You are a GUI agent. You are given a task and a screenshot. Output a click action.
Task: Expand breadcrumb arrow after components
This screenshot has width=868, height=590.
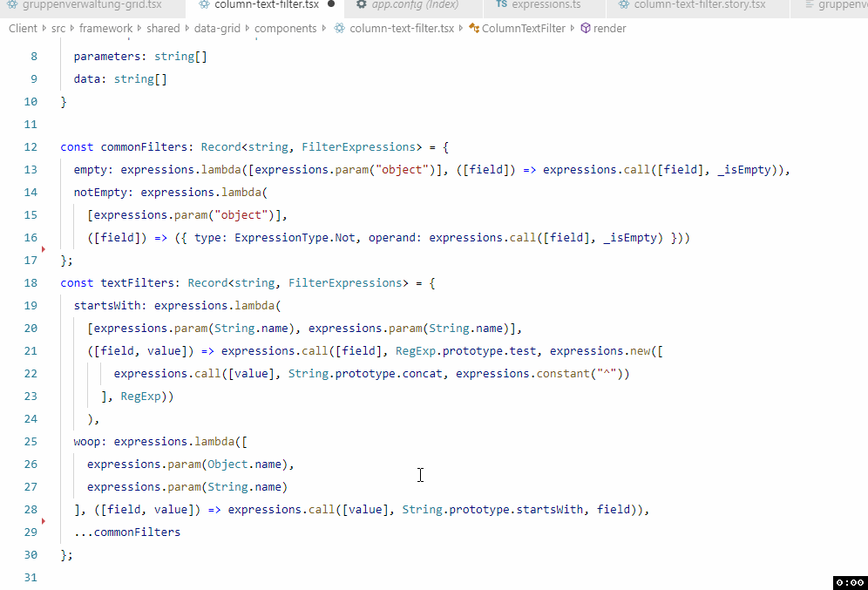pos(324,28)
